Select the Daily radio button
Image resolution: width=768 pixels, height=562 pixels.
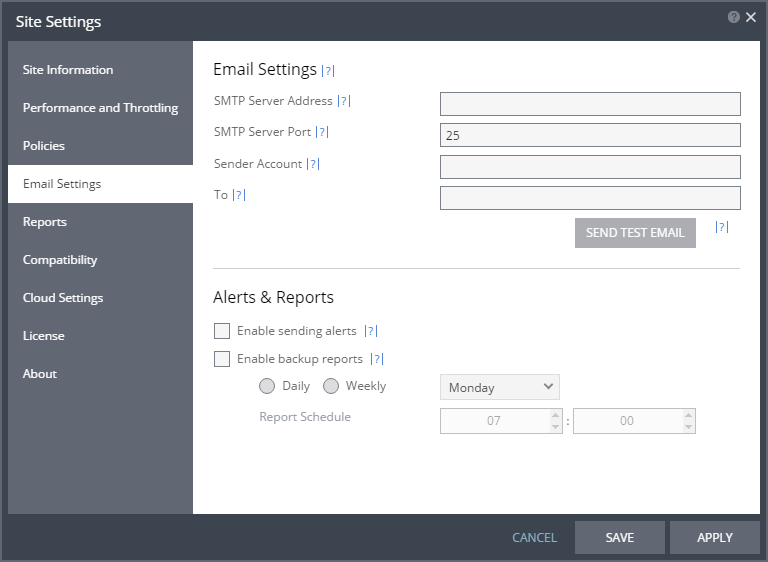point(267,386)
